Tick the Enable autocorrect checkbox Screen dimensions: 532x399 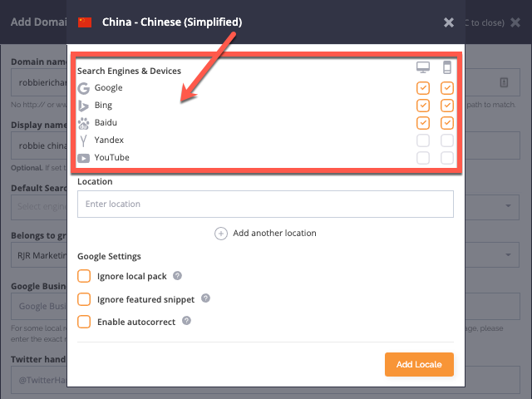[x=84, y=322]
